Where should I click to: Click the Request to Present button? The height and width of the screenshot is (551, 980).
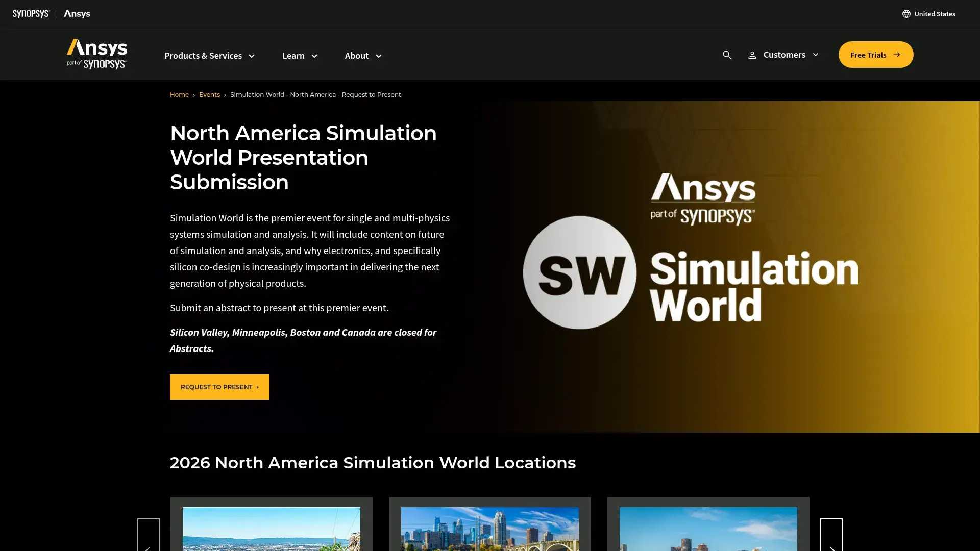pos(219,387)
